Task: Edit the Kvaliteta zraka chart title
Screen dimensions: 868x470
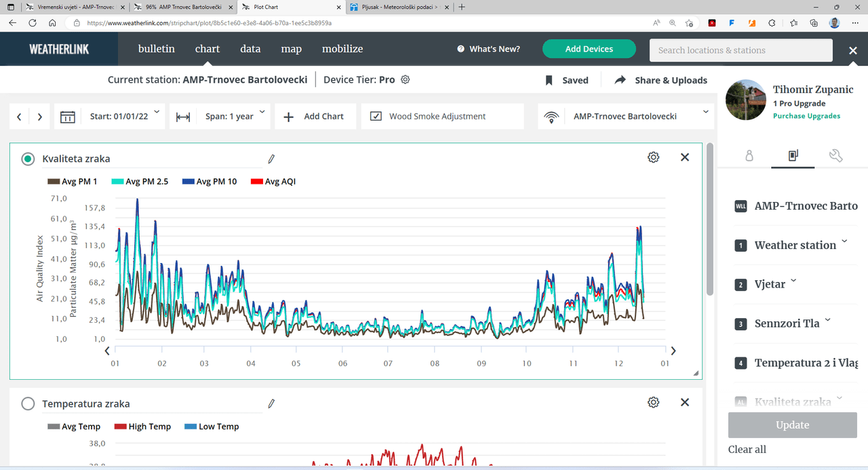Action: pyautogui.click(x=271, y=159)
